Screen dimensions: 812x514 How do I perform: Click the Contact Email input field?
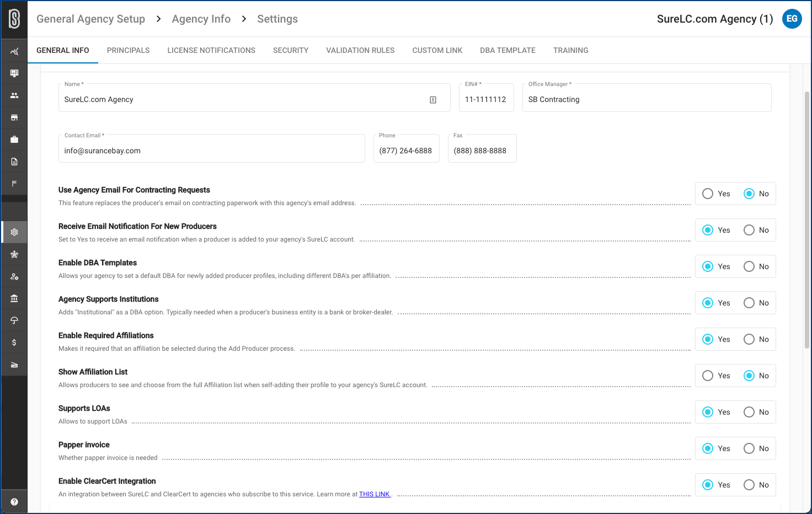(212, 148)
